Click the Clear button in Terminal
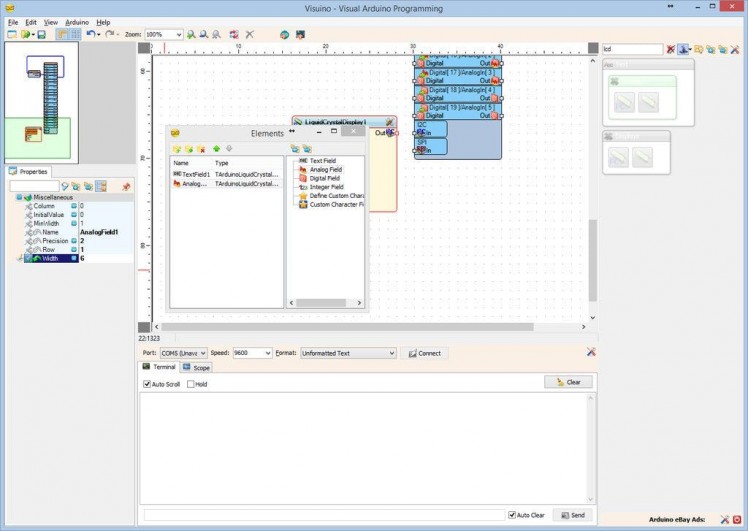The height and width of the screenshot is (531, 748). [568, 382]
